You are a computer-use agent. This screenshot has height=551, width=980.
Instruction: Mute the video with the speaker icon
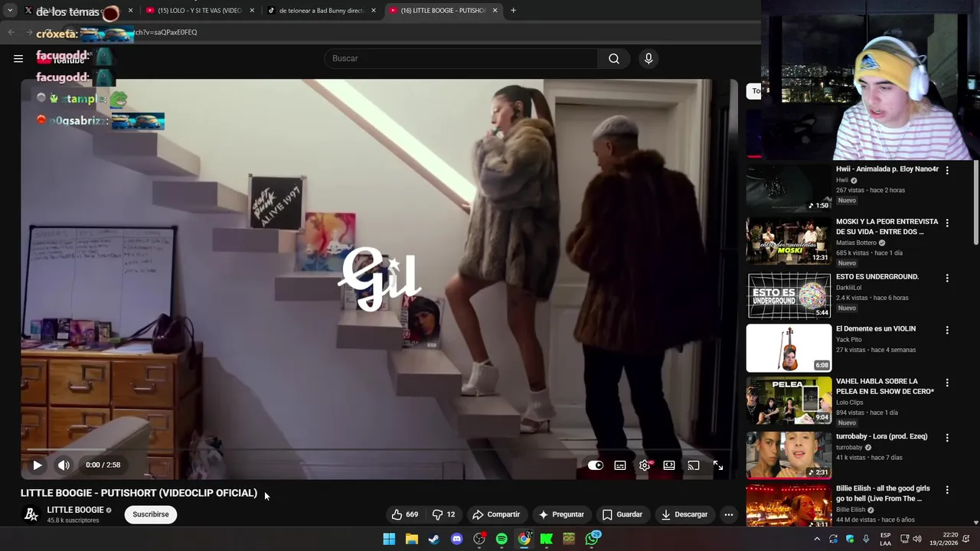click(64, 465)
